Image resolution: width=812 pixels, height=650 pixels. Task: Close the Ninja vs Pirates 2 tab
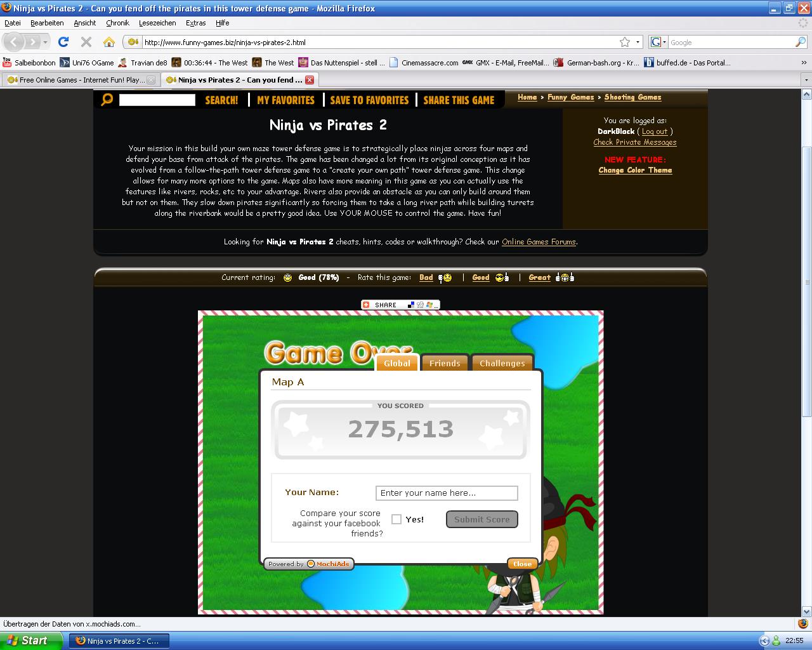pos(310,80)
